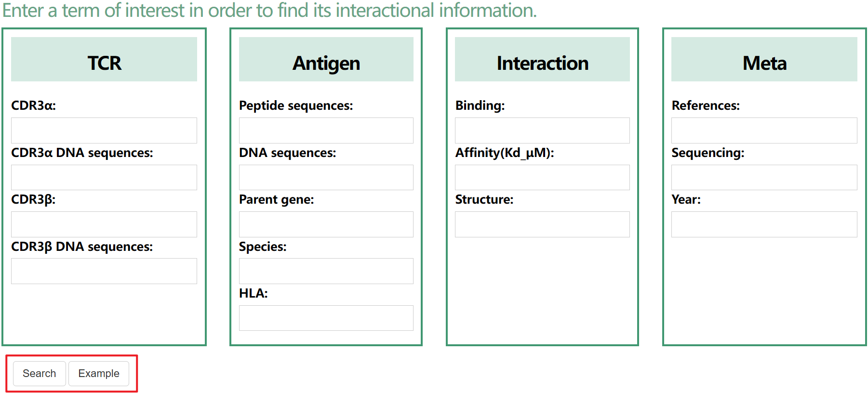This screenshot has width=868, height=404.
Task: Click the Sequencing input box
Action: click(764, 177)
